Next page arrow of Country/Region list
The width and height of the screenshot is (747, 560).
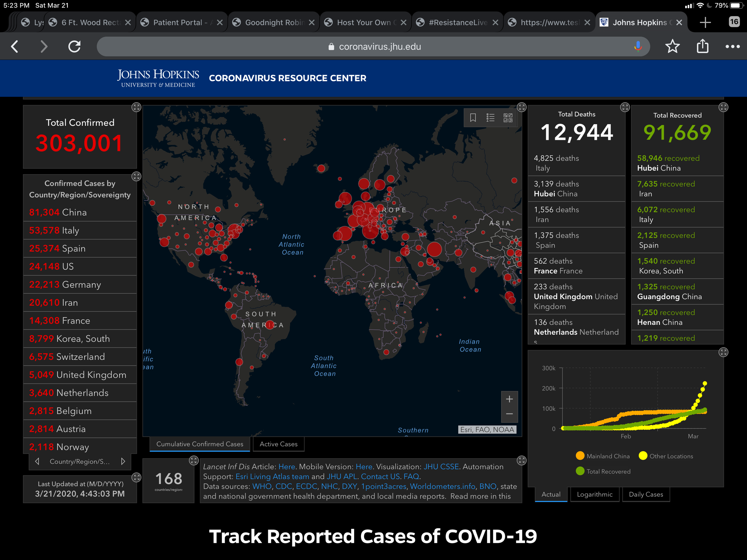tap(123, 461)
